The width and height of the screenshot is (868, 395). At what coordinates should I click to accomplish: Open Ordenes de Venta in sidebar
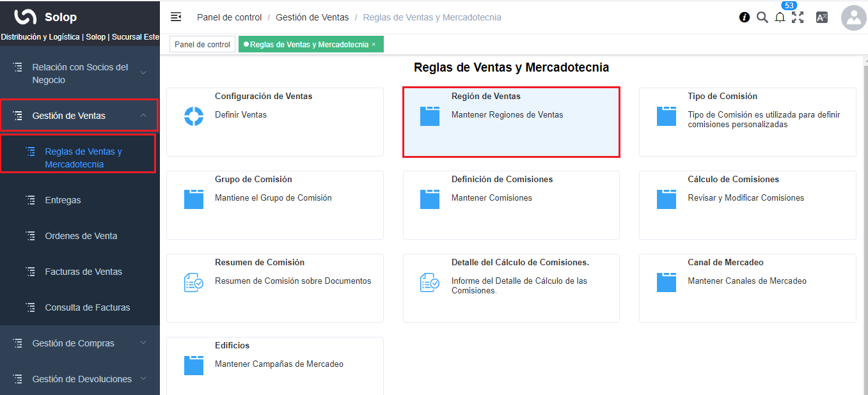pyautogui.click(x=81, y=236)
